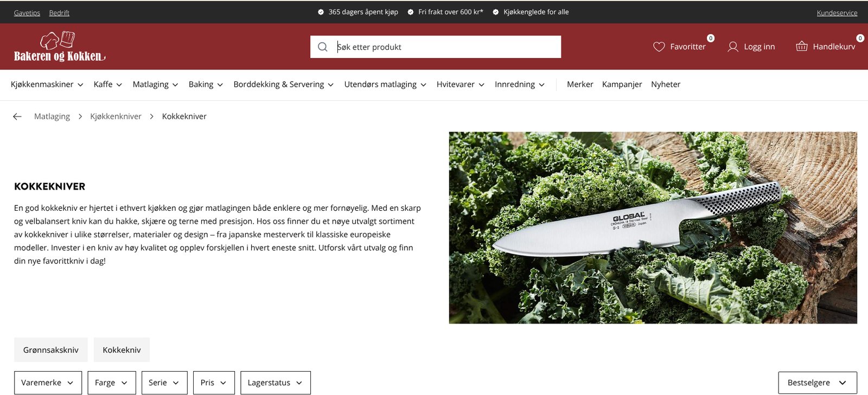Open the Bestselgere sorting dropdown
The width and height of the screenshot is (868, 395).
[x=818, y=383]
